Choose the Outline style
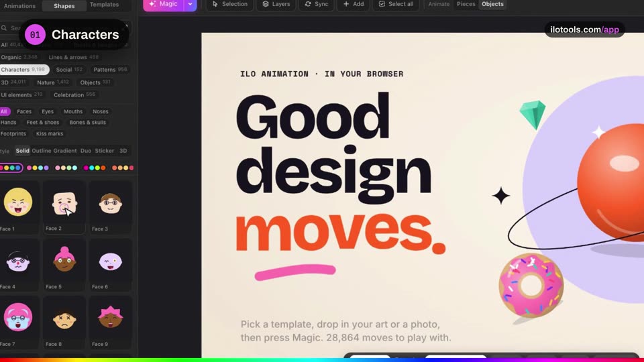 tap(42, 151)
